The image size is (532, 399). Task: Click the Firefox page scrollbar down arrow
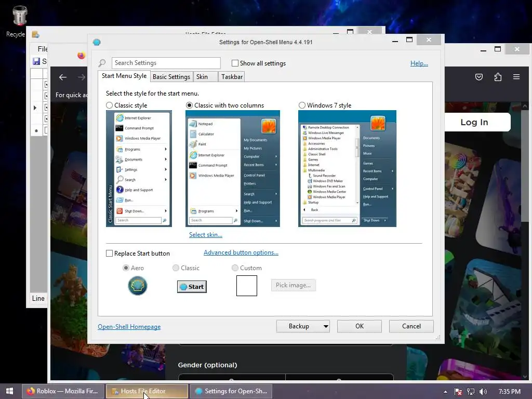click(525, 376)
